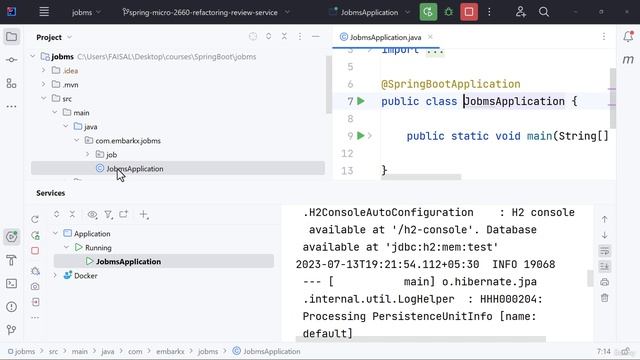
Task: Add a new service with plus
Action: coord(144,214)
